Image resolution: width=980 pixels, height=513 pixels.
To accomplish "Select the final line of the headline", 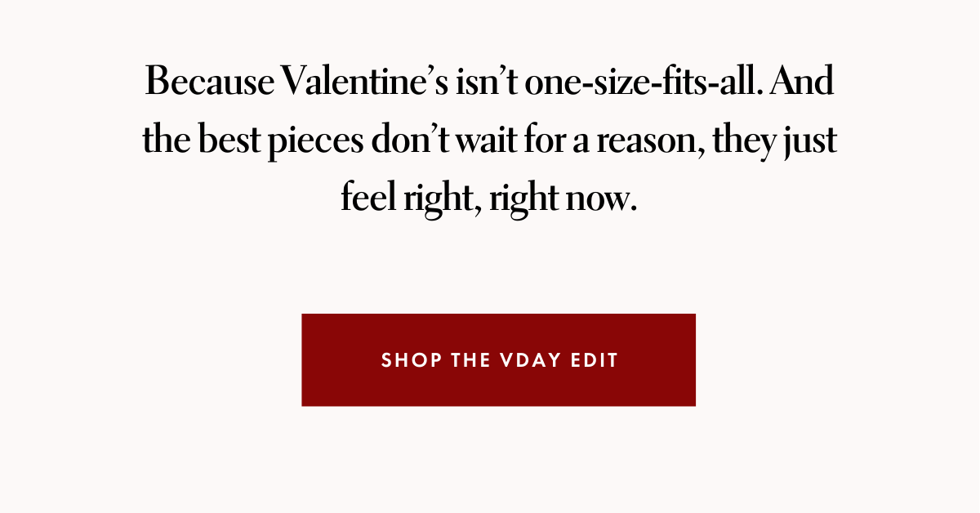I will coord(490,197).
